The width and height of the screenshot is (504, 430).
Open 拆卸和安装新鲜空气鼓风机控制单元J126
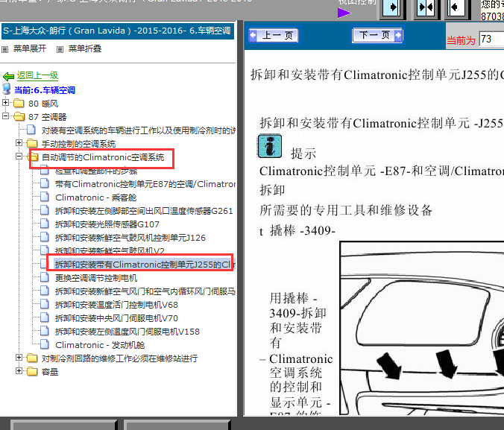(130, 238)
